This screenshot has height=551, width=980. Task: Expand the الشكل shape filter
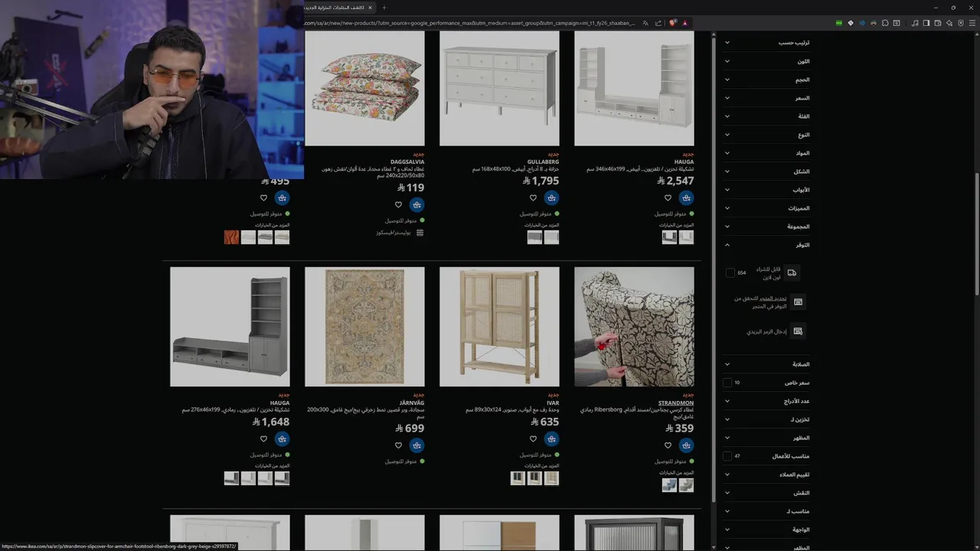click(766, 171)
